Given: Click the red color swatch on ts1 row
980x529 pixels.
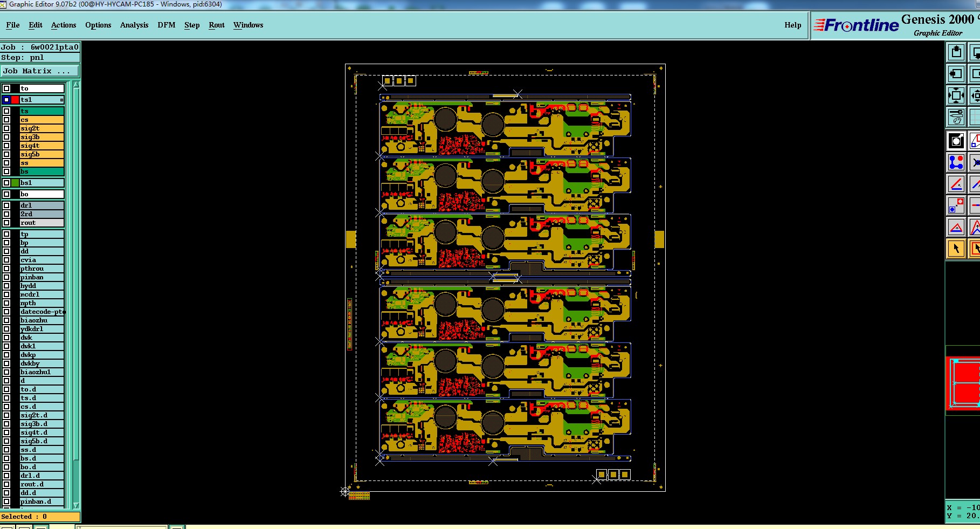Looking at the screenshot, I should point(15,100).
